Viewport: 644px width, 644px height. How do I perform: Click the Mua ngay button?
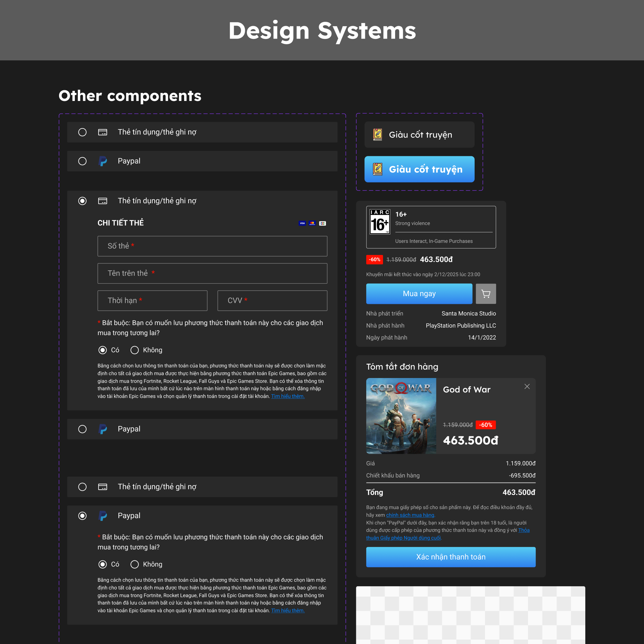[x=419, y=294]
